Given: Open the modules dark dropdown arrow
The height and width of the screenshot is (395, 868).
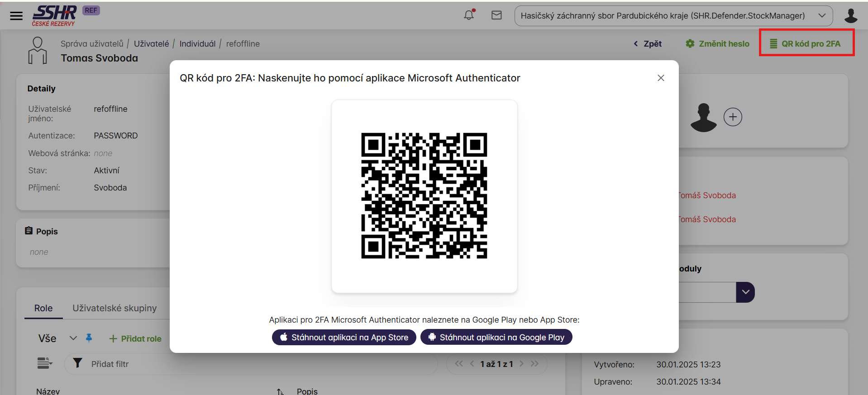Looking at the screenshot, I should pyautogui.click(x=745, y=292).
